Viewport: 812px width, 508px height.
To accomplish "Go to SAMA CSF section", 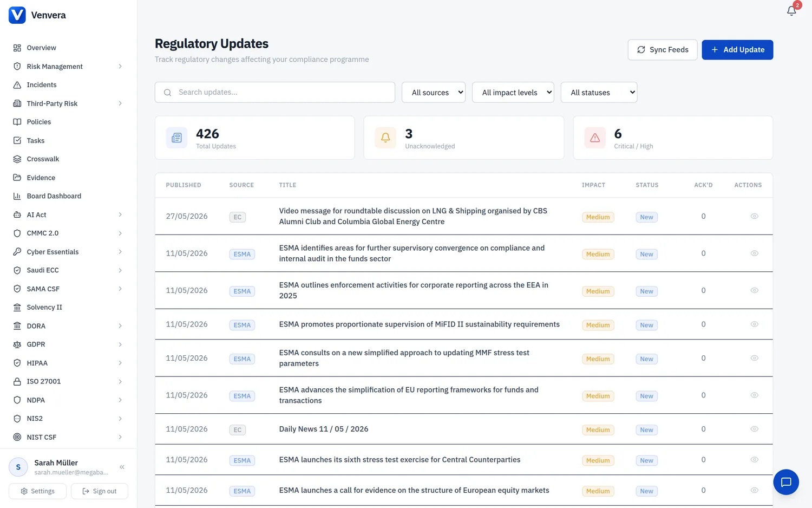I will pyautogui.click(x=68, y=289).
